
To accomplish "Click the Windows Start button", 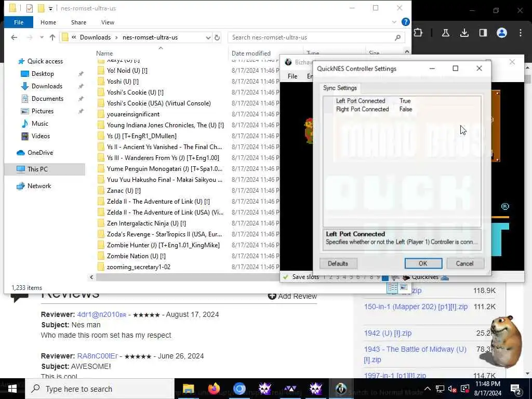I will click(12, 389).
